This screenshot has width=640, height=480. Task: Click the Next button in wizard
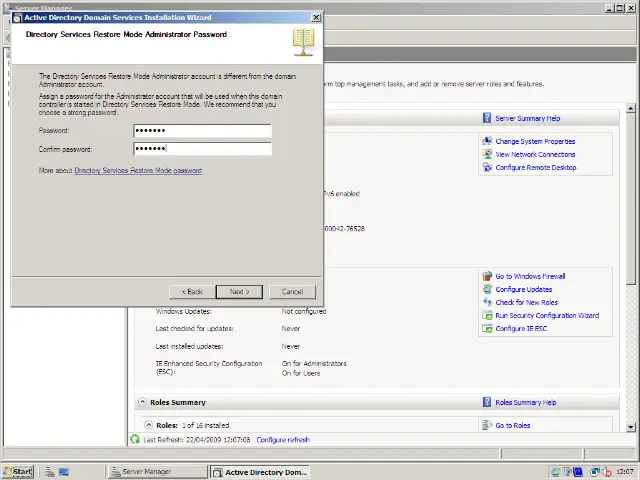pos(239,292)
